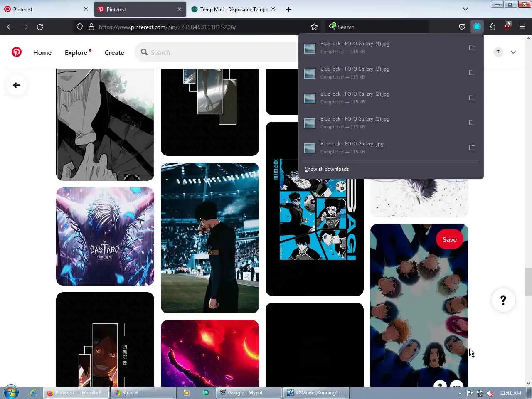Open the Bastard München pin
Viewport: 532px width, 399px height.
pyautogui.click(x=105, y=236)
